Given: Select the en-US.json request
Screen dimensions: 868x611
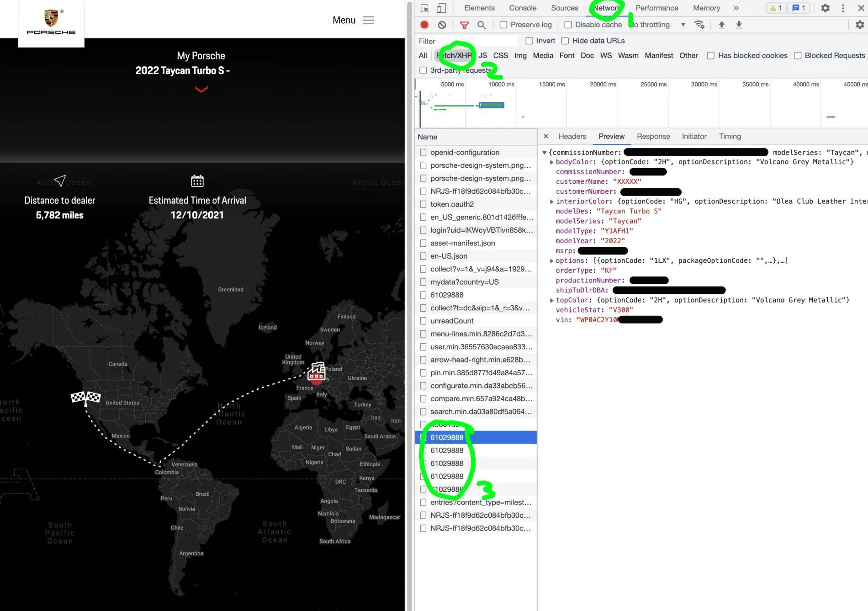Looking at the screenshot, I should click(x=476, y=256).
